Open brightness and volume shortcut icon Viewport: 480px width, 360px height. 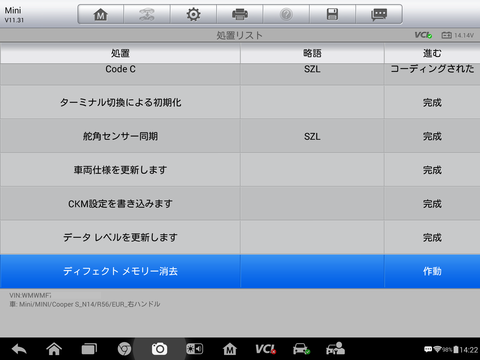coord(194,349)
